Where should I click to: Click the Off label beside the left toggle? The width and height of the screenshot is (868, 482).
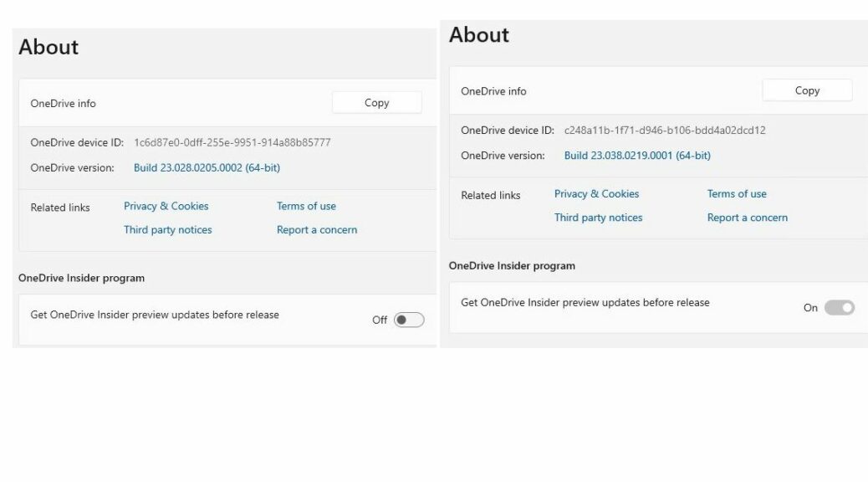click(x=379, y=320)
